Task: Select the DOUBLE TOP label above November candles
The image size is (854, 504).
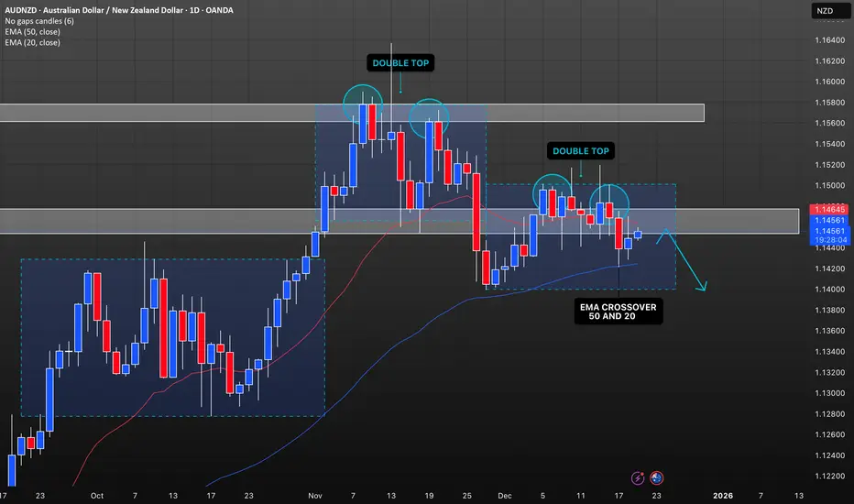Action: (400, 63)
